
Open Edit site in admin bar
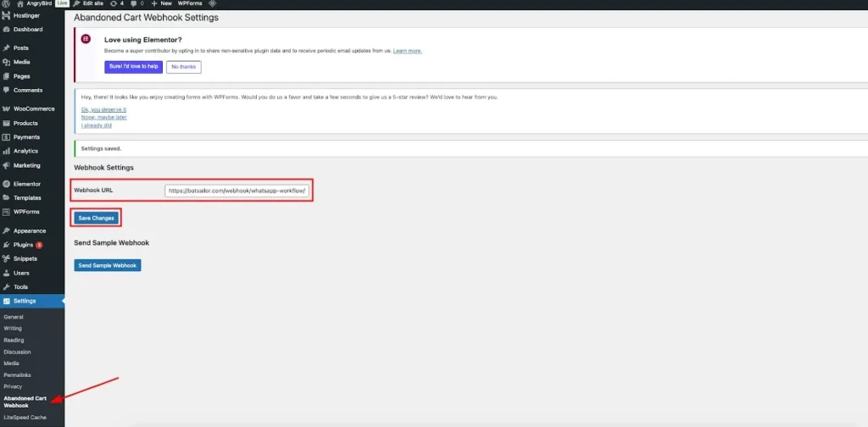(88, 3)
